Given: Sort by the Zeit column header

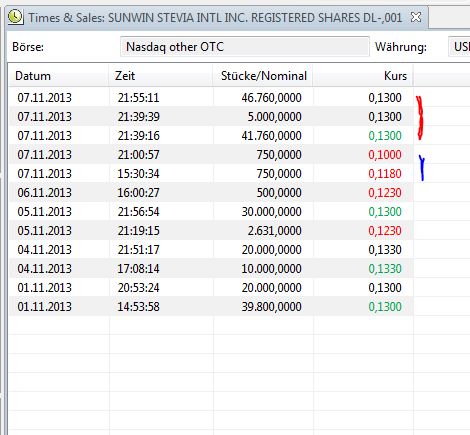Looking at the screenshot, I should coord(161,76).
